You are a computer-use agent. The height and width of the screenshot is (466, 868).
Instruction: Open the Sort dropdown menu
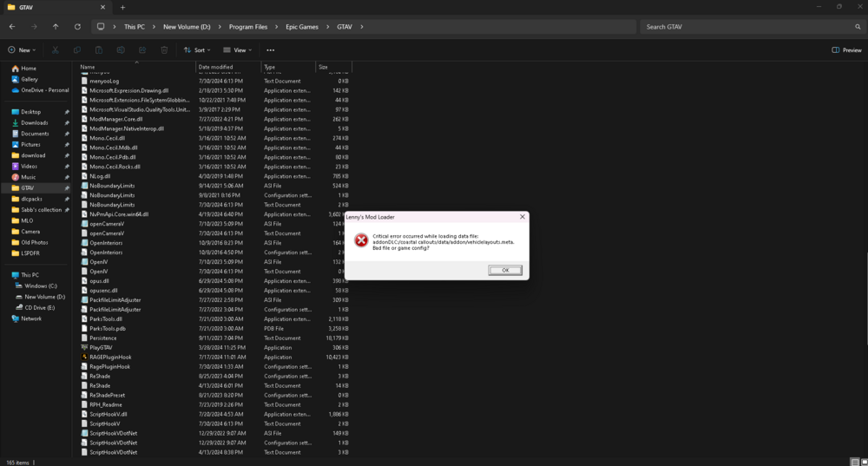[x=197, y=49]
